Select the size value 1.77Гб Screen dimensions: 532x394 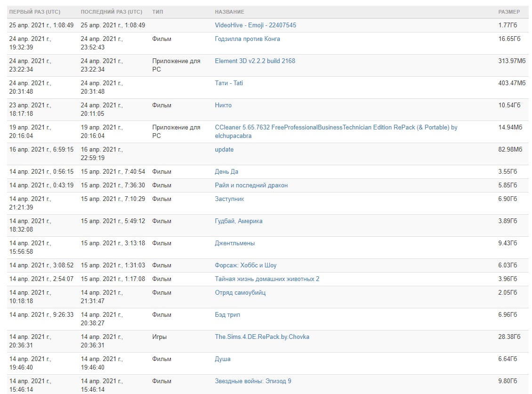[x=508, y=25]
